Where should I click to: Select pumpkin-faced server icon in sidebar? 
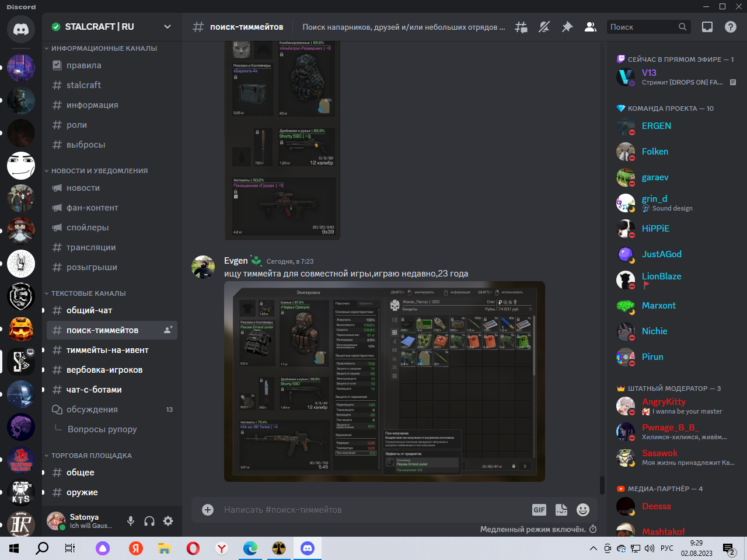[x=21, y=330]
